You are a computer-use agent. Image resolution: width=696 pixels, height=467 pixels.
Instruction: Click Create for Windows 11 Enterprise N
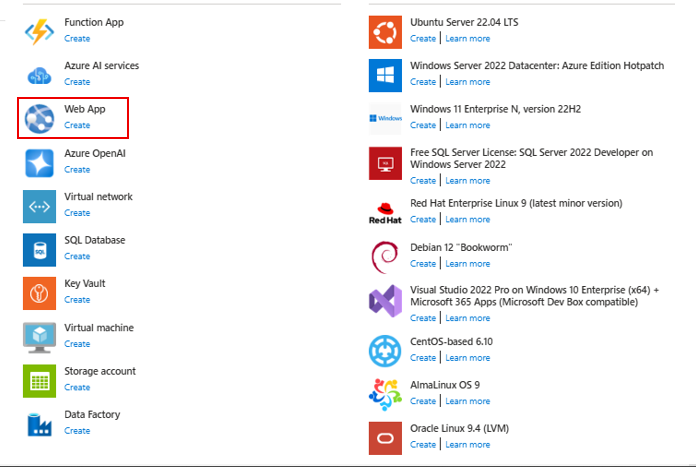(x=423, y=125)
